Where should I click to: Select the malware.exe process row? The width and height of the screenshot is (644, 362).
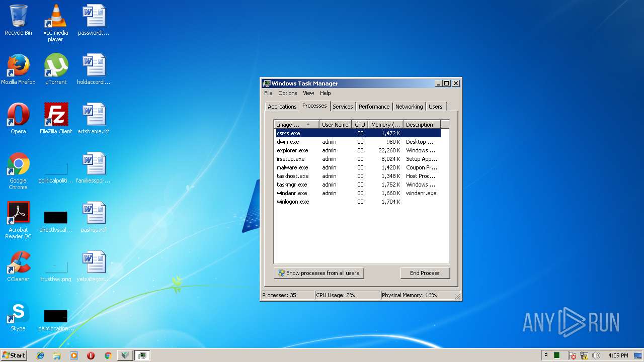coord(358,167)
